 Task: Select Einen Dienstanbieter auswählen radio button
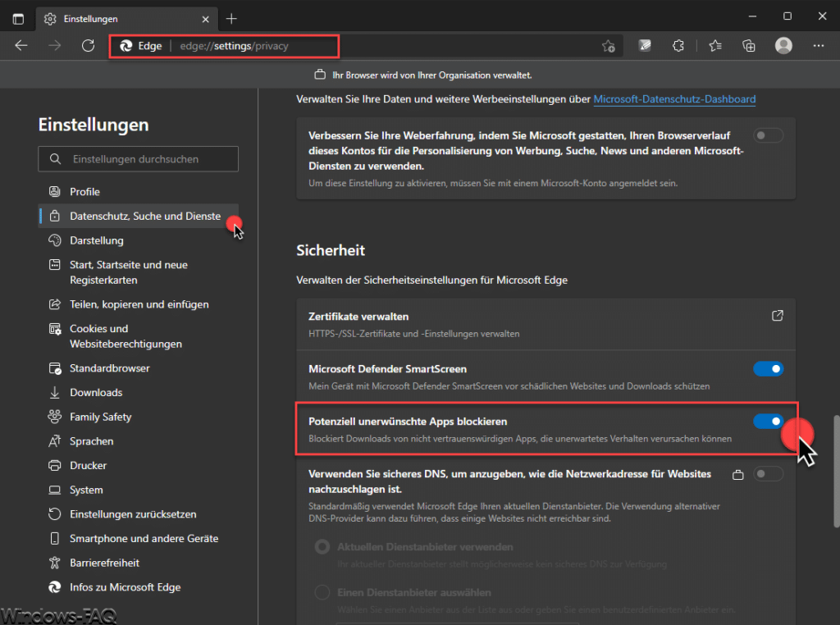click(x=322, y=592)
